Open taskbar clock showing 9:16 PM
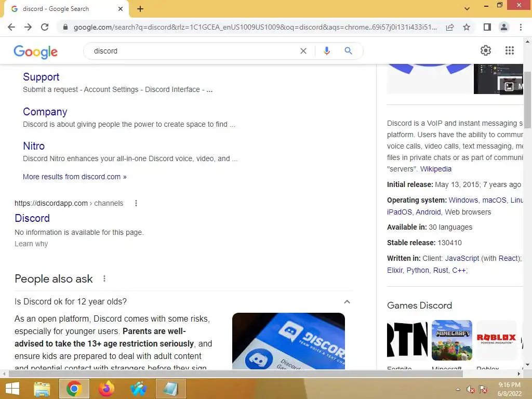532x399 pixels. pos(509,389)
